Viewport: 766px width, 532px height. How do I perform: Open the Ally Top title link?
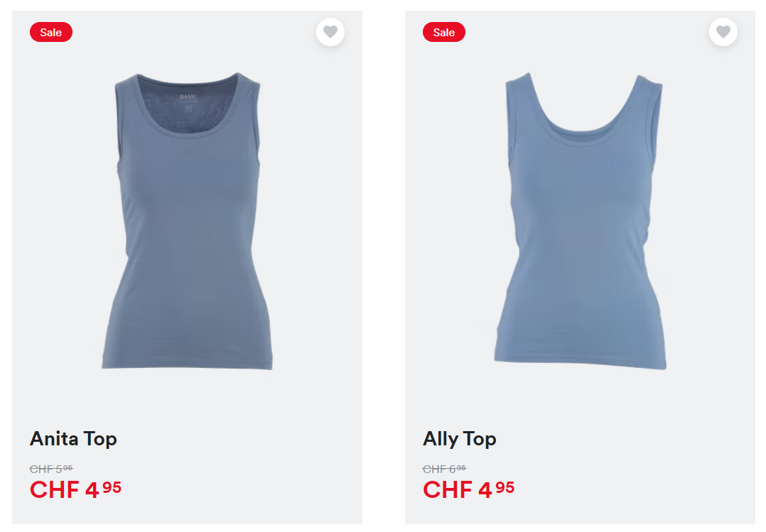click(x=459, y=439)
